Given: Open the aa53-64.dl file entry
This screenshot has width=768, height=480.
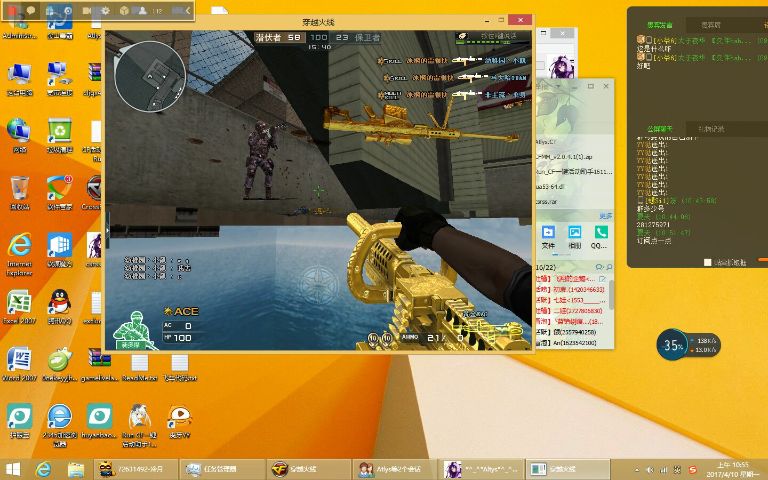Looking at the screenshot, I should pyautogui.click(x=551, y=187).
